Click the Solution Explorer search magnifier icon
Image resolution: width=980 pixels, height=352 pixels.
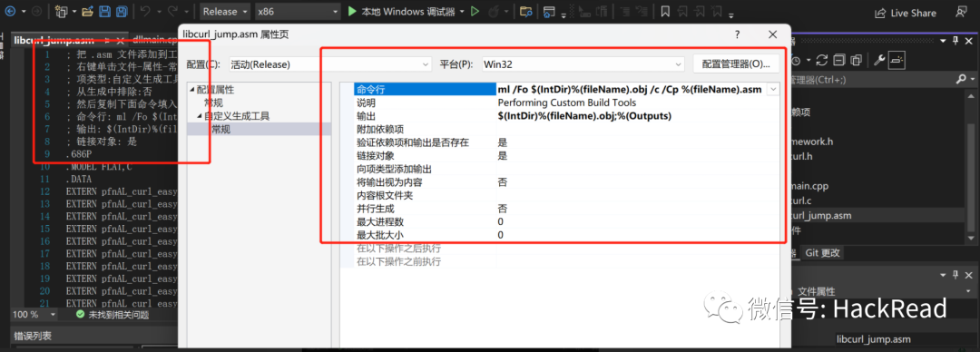click(961, 80)
